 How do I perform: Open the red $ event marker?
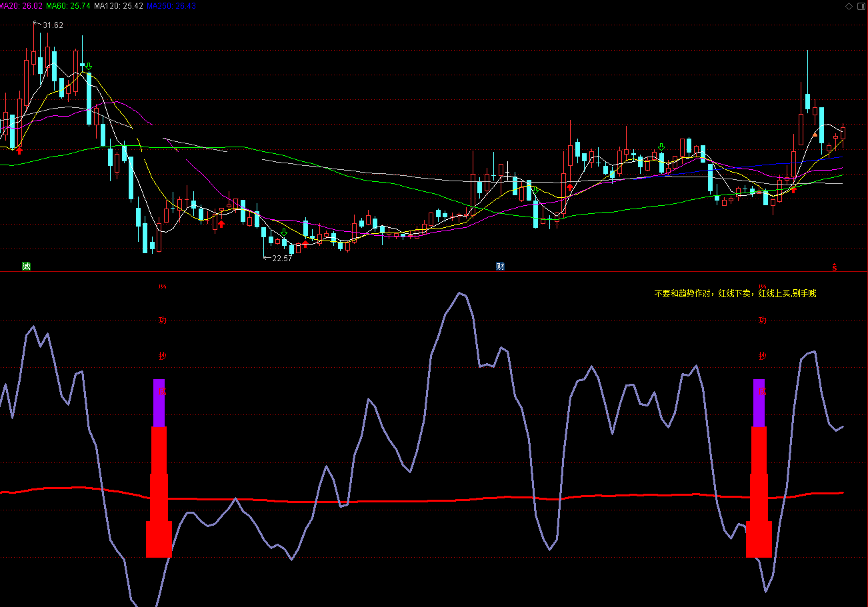point(834,267)
